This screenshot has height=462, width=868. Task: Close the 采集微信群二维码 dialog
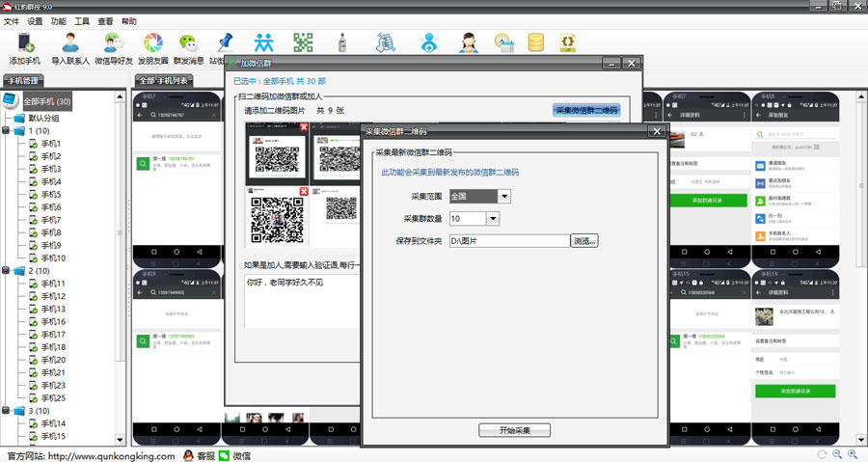pos(657,131)
